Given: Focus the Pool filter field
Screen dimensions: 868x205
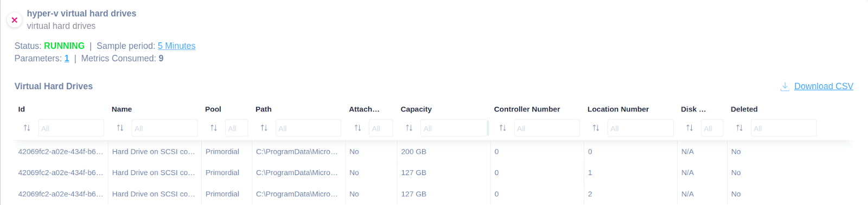Looking at the screenshot, I should (237, 128).
